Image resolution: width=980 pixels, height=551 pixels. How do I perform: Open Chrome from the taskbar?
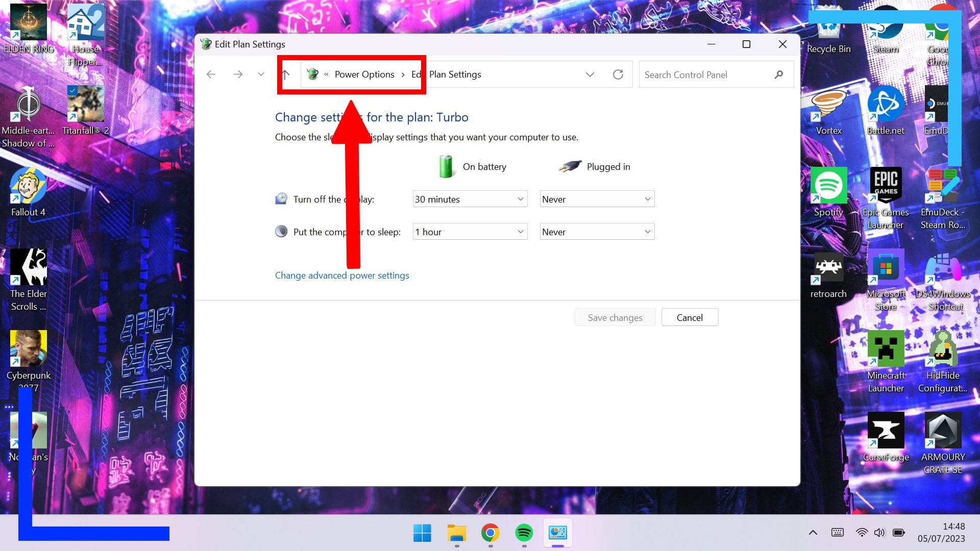(490, 533)
